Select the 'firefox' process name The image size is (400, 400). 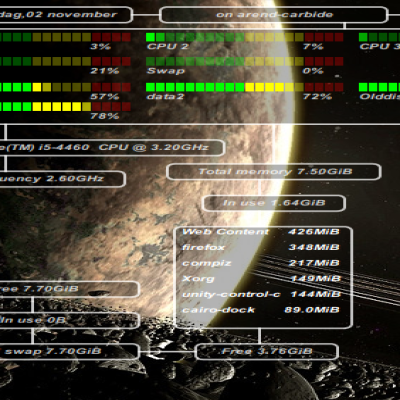coord(203,248)
